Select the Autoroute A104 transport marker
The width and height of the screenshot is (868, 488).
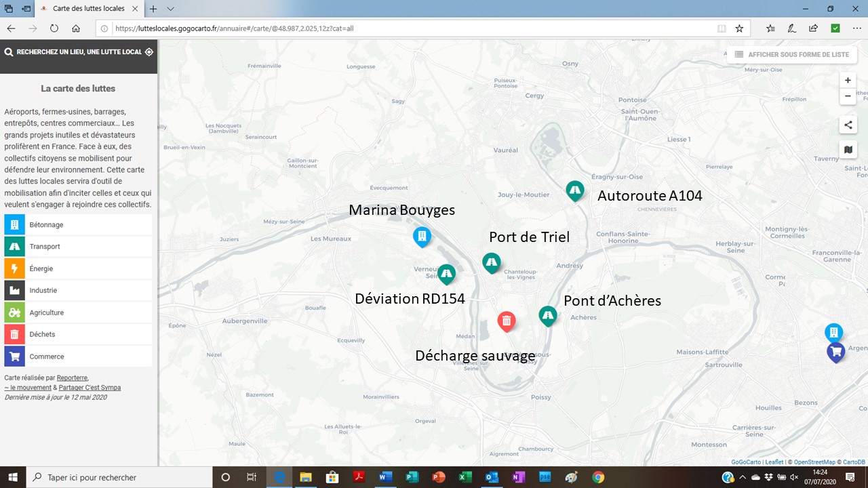575,190
